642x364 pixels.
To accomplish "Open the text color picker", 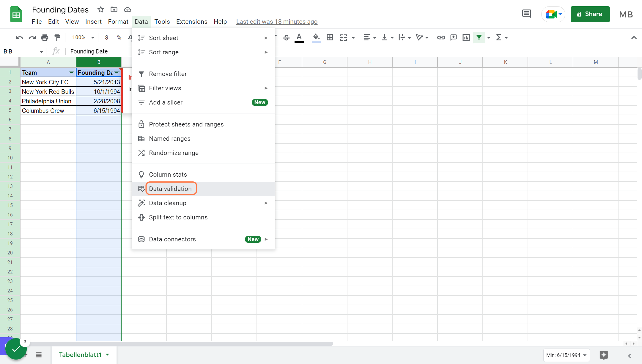I will (x=299, y=37).
